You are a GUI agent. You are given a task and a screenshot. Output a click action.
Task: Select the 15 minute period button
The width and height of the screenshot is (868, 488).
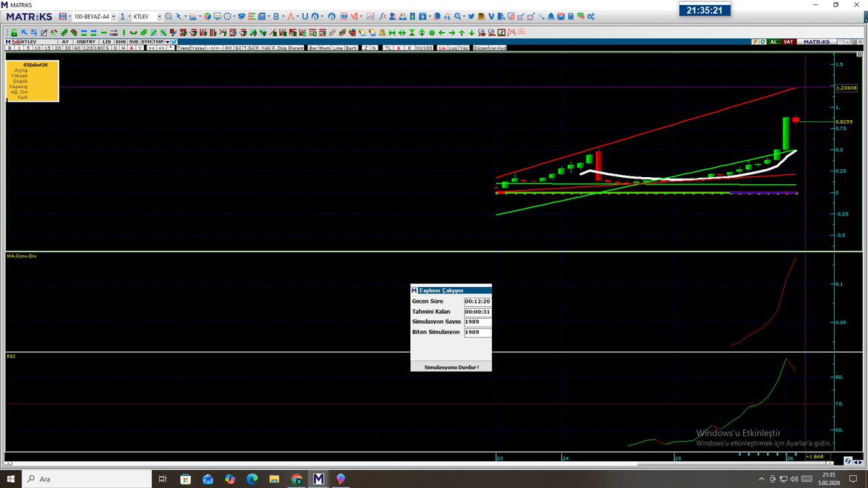click(46, 48)
